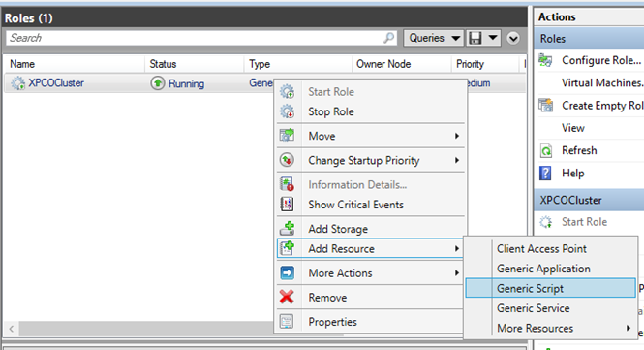Image resolution: width=644 pixels, height=350 pixels.
Task: Click the Information Details icon
Action: [x=287, y=184]
